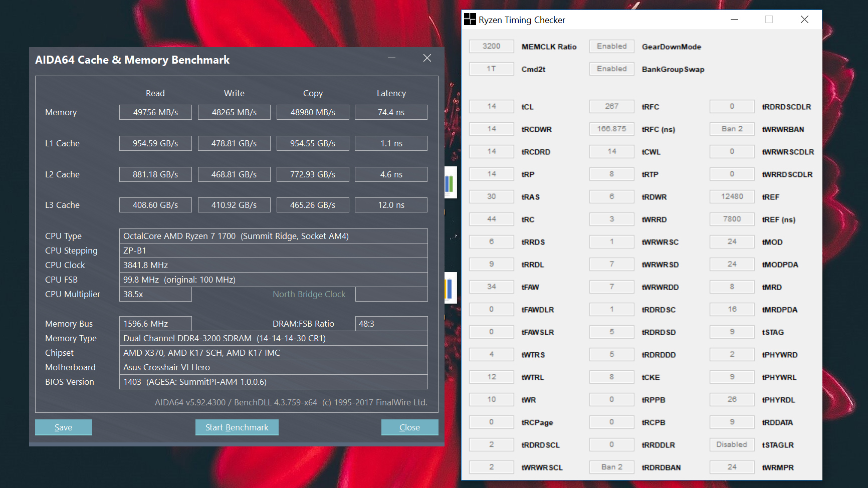Click the CPU Clock 3841.8 MHz value

click(x=274, y=265)
